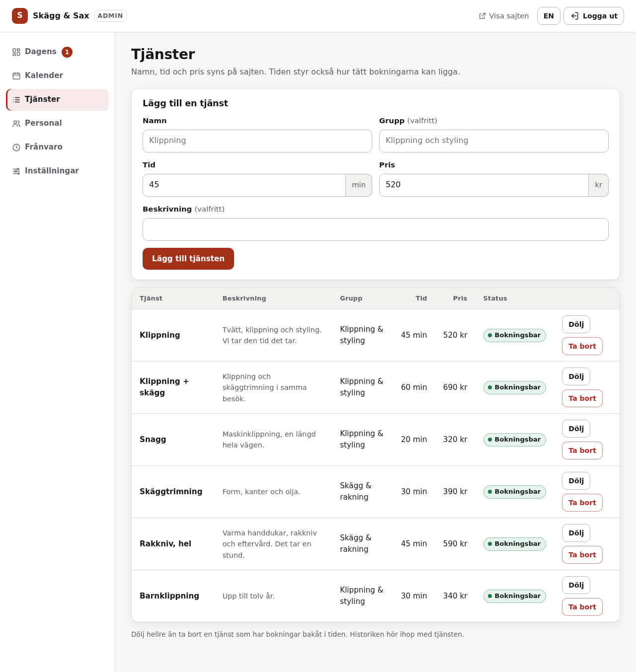Open Frånvaro in the sidebar
Image resolution: width=636 pixels, height=672 pixels.
58,147
